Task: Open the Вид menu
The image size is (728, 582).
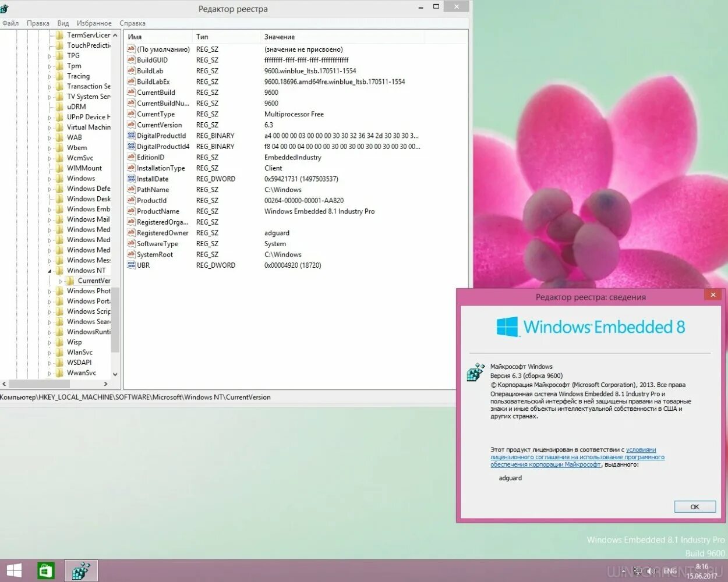Action: point(63,23)
